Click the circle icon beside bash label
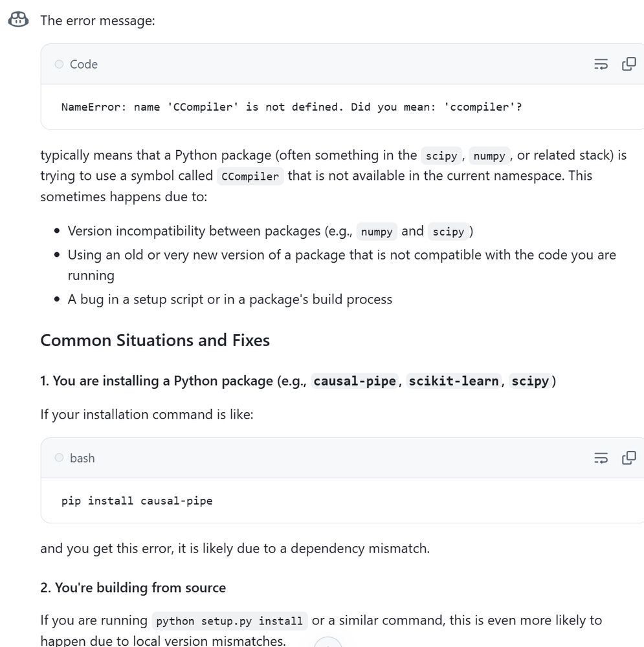The width and height of the screenshot is (644, 647). click(x=59, y=458)
